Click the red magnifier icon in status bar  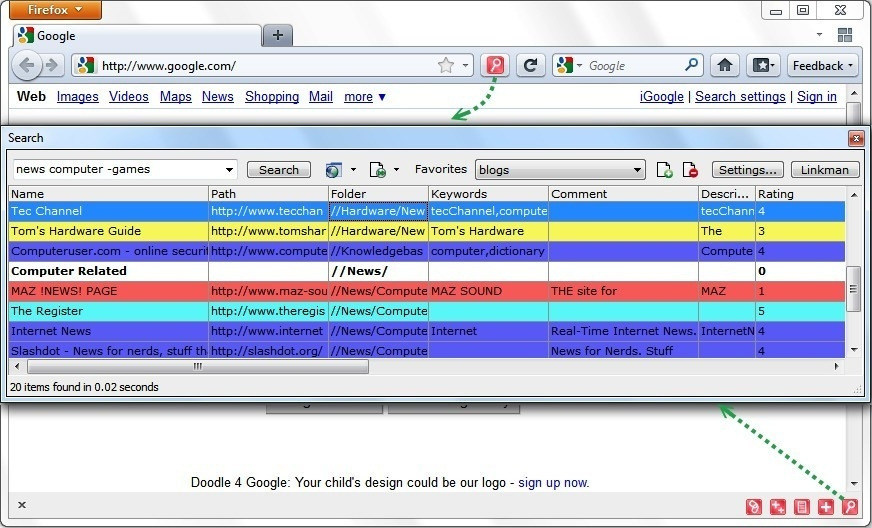tap(849, 507)
